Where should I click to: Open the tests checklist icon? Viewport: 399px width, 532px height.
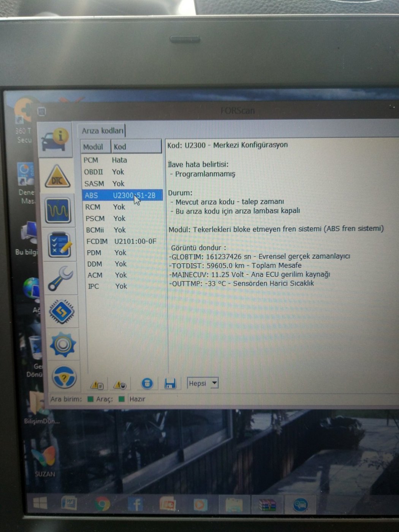(60, 244)
